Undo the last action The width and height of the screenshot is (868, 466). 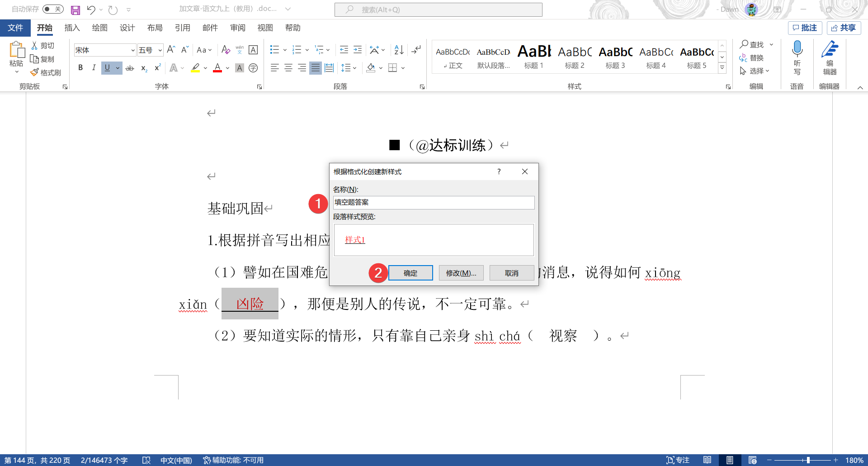coord(91,10)
